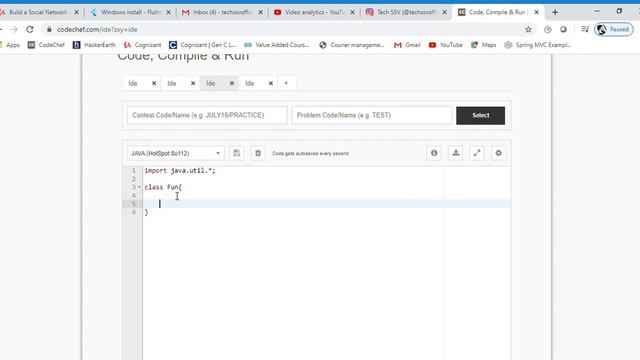The height and width of the screenshot is (360, 640).
Task: Switch to the first Ide editor tab
Action: click(133, 83)
